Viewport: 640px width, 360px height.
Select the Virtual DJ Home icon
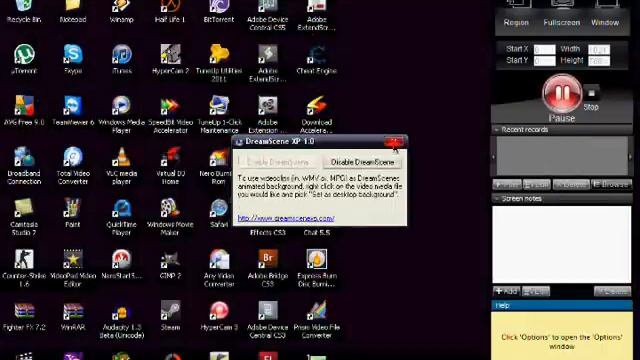(170, 165)
